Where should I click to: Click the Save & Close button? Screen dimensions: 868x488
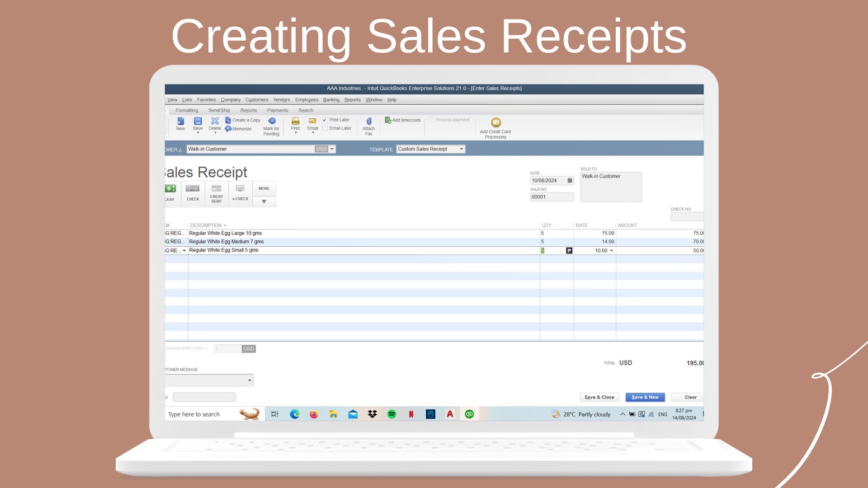[x=599, y=397]
